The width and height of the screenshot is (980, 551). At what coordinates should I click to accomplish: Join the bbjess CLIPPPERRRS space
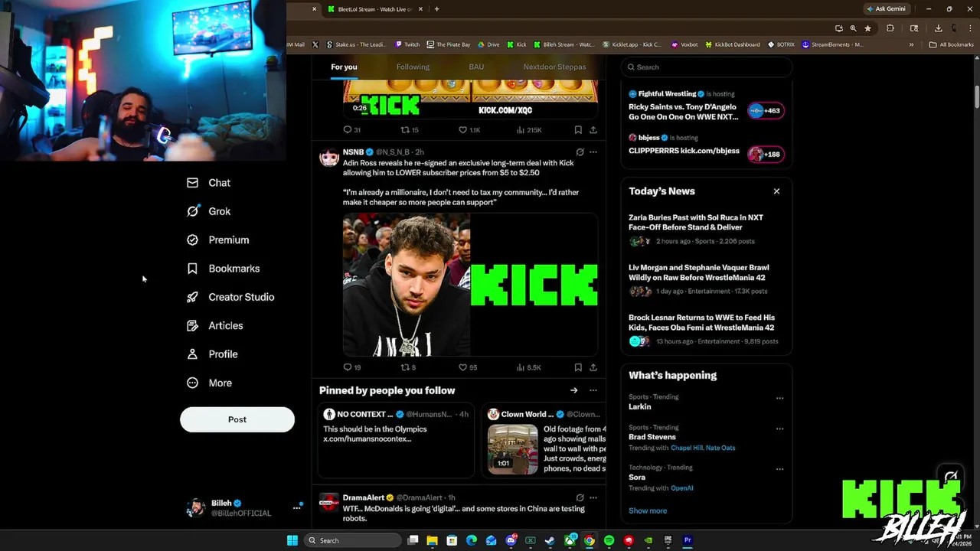766,155
